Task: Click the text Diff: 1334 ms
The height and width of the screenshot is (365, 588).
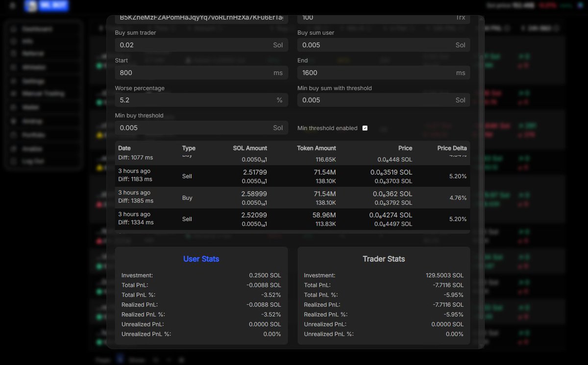Action: (136, 222)
